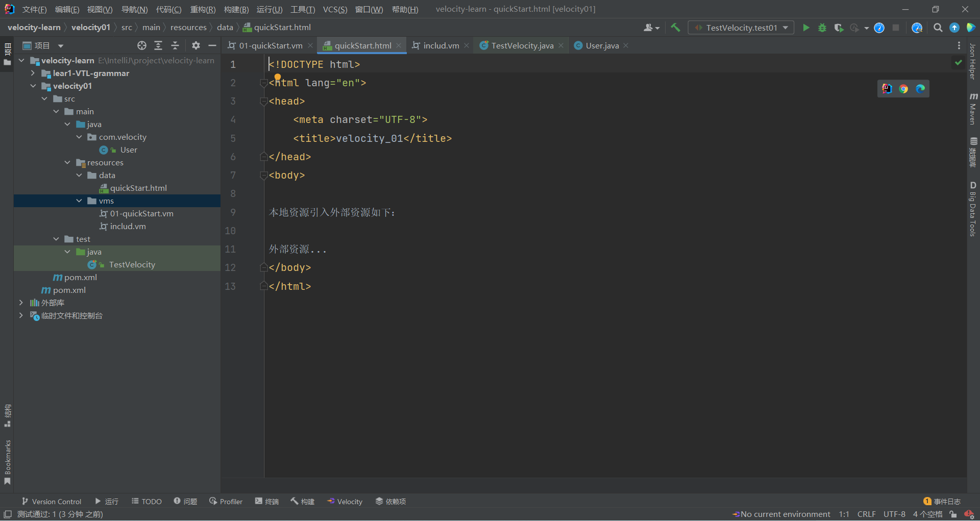Toggle the read-only lock icon in status bar
This screenshot has width=980, height=521.
[x=952, y=514]
